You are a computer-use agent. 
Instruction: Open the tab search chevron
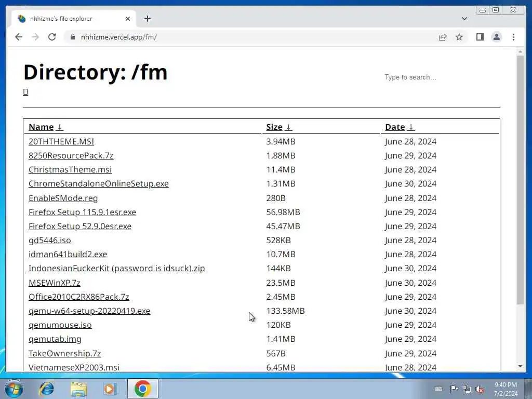click(464, 19)
